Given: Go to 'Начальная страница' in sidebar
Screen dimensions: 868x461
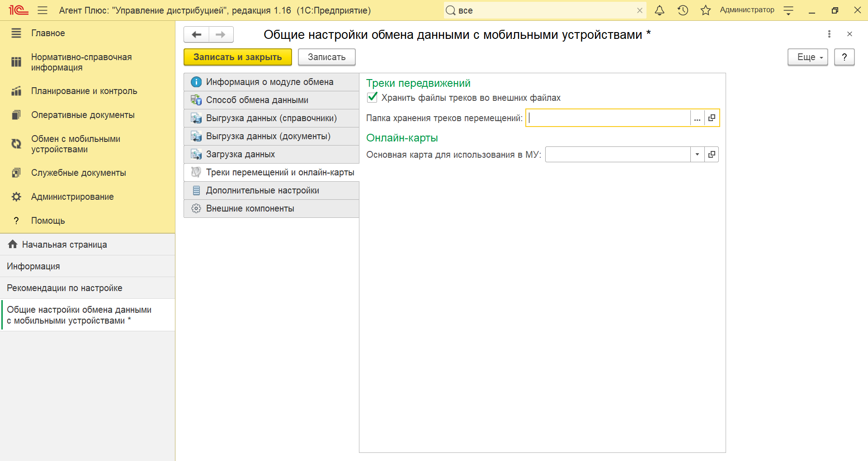Looking at the screenshot, I should [64, 245].
